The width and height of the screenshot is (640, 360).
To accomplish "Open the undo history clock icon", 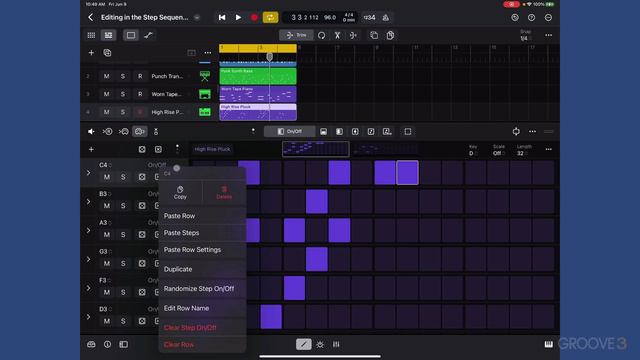I will [x=515, y=18].
